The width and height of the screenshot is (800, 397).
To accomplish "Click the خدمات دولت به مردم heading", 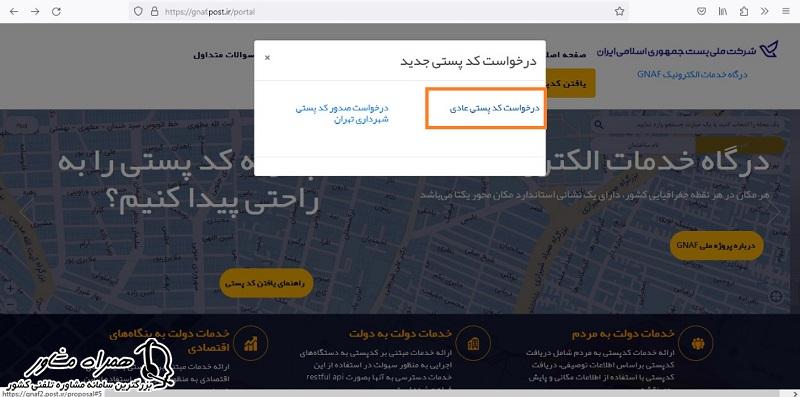I will coord(623,334).
